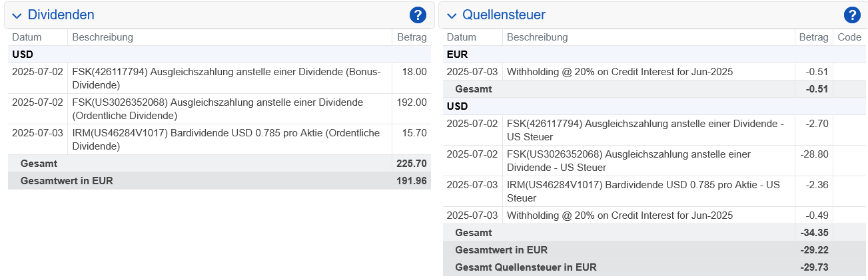Collapse the Dividenden section chevron

click(17, 15)
